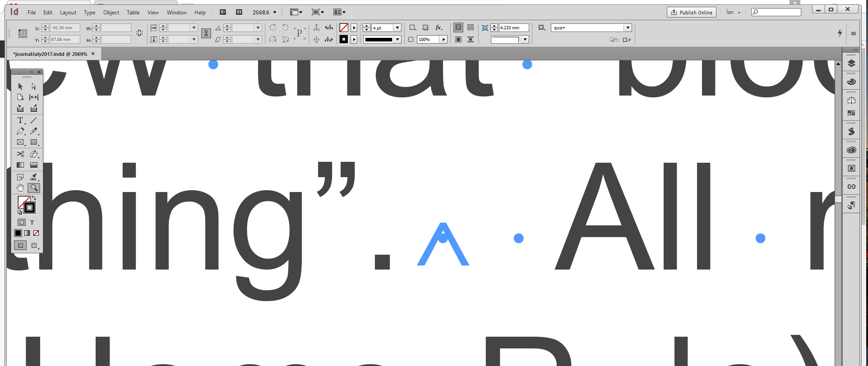Toggle constrain proportions for width and height
Viewport: 868px width, 366px height.
[x=139, y=33]
